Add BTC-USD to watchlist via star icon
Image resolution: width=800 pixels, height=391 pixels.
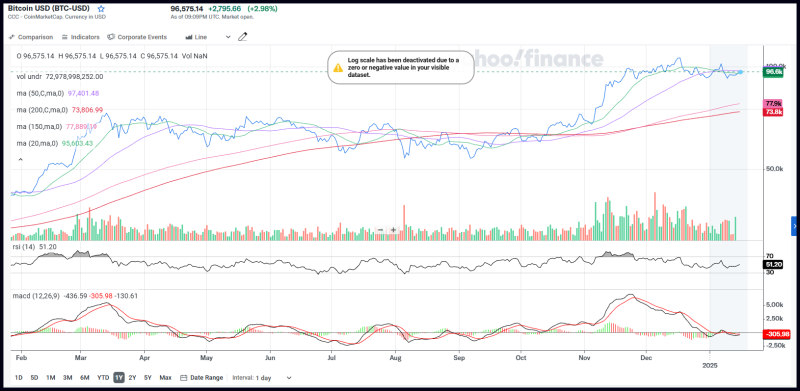click(x=101, y=9)
